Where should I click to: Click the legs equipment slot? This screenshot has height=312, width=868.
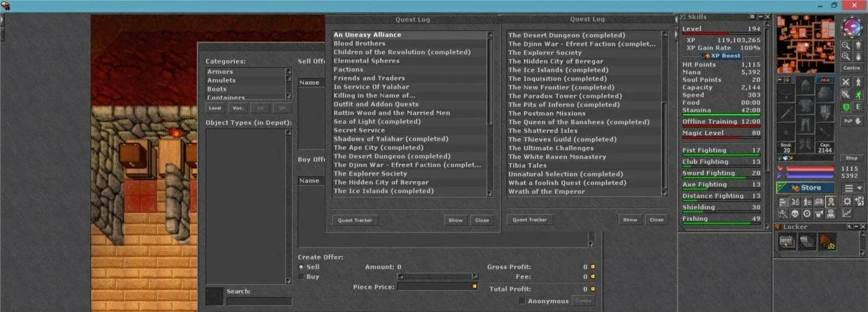[x=805, y=125]
